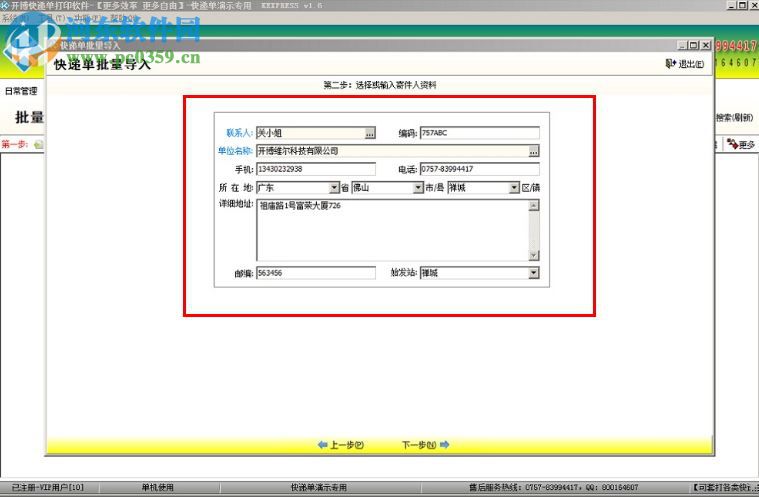Click the blue 联系人 label link
Screen dimensions: 759x497
(x=239, y=133)
